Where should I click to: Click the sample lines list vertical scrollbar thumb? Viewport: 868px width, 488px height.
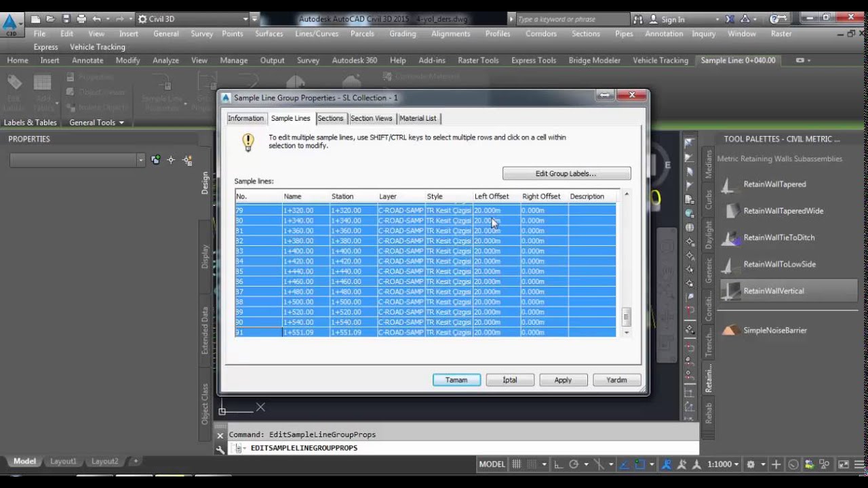[626, 316]
